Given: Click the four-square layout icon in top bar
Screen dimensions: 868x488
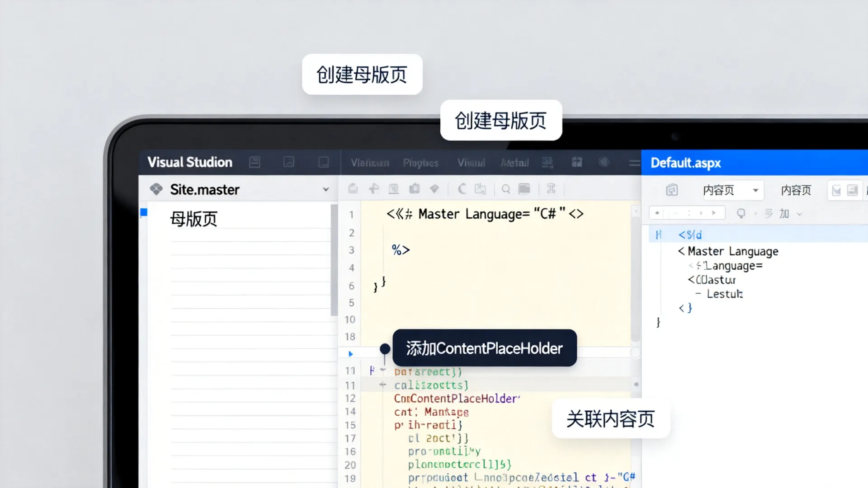Looking at the screenshot, I should pos(577,162).
